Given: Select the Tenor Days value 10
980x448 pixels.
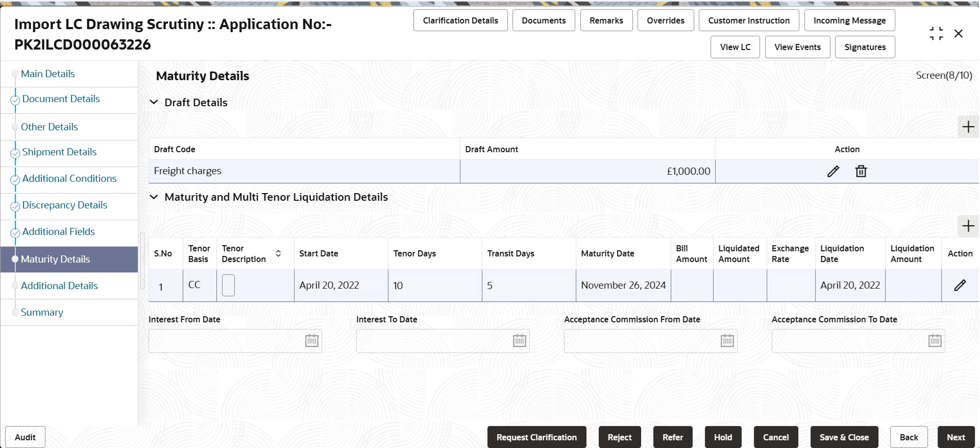Looking at the screenshot, I should pos(435,285).
